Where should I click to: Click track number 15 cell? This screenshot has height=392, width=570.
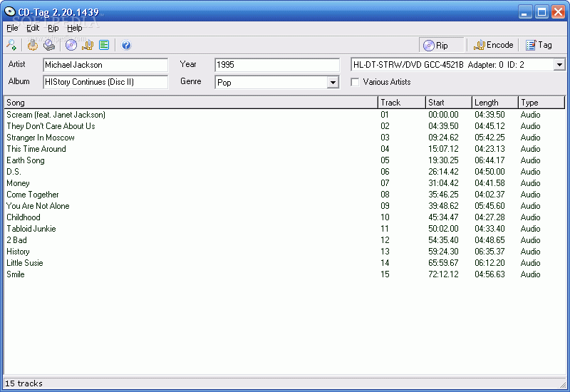coord(385,274)
